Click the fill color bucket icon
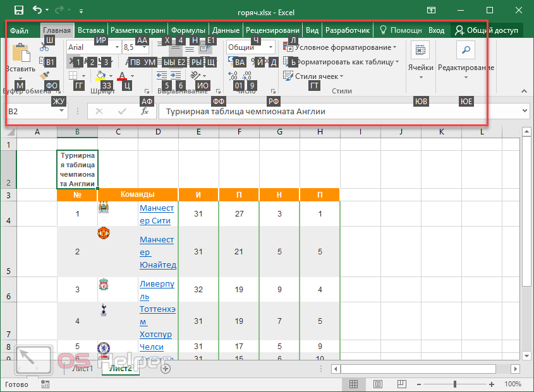This screenshot has width=534, height=392. pyautogui.click(x=101, y=76)
